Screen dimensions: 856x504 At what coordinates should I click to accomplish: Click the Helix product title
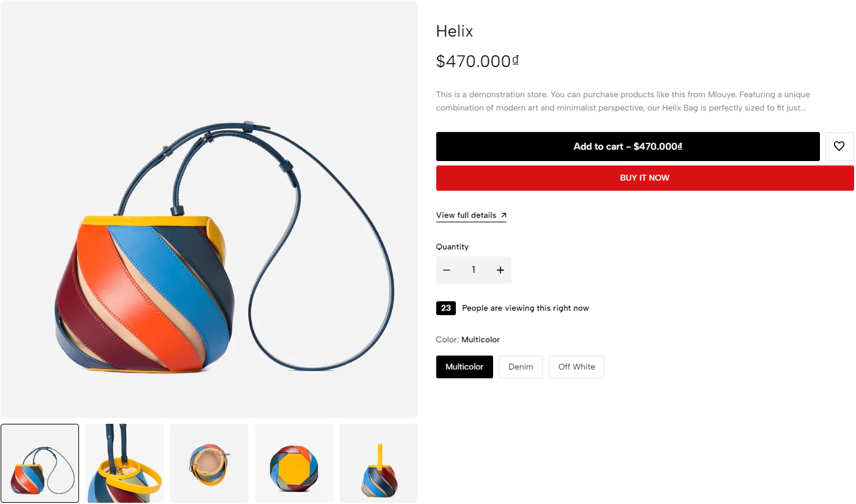coord(455,31)
